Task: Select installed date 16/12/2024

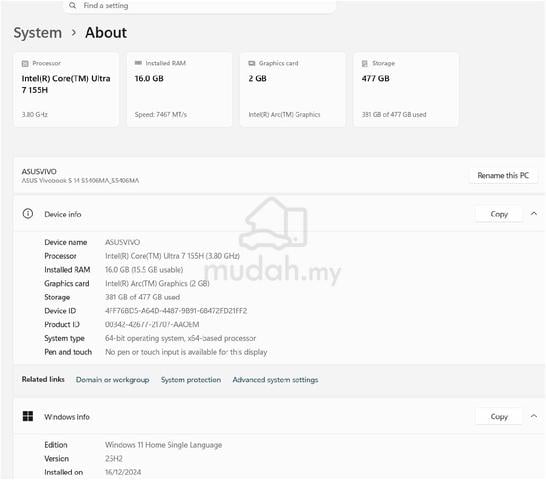Action: point(123,472)
